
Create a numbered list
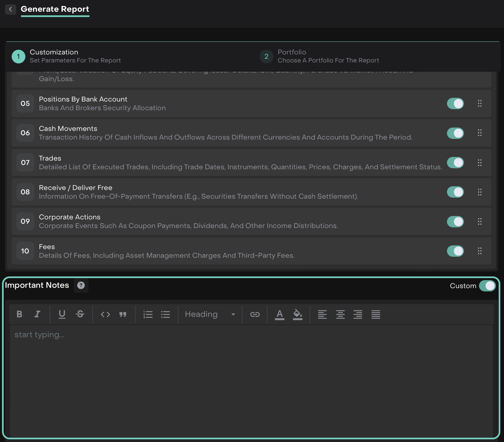(x=148, y=314)
